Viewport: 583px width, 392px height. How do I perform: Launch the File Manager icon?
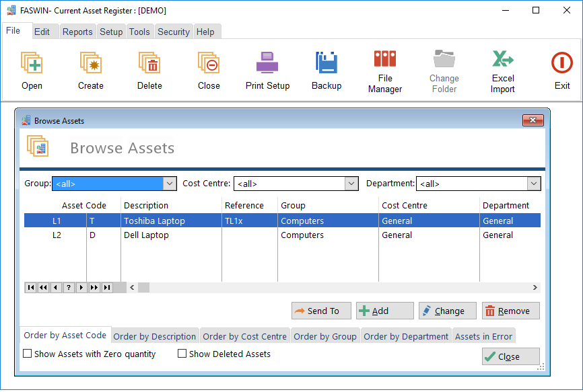click(385, 59)
